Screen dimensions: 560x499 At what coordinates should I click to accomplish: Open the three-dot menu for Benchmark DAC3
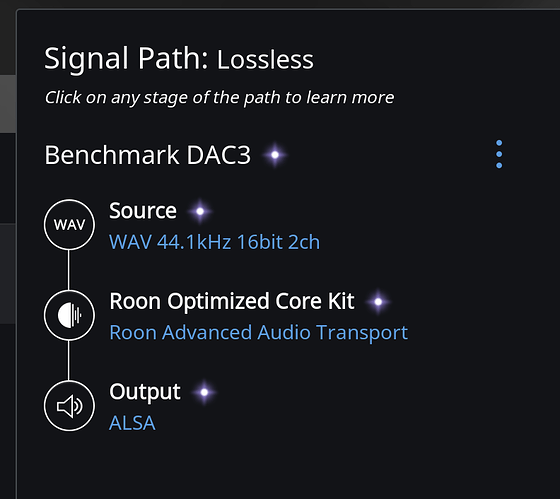499,154
